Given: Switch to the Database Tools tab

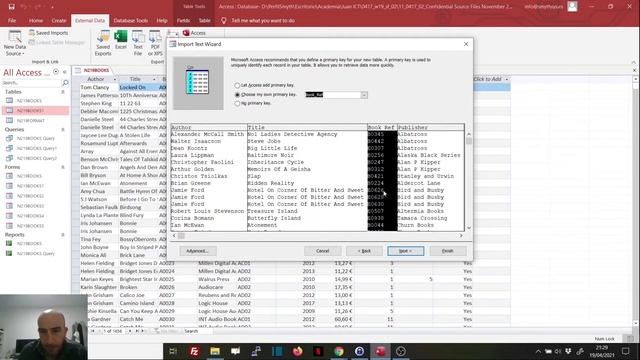Looking at the screenshot, I should click(131, 20).
